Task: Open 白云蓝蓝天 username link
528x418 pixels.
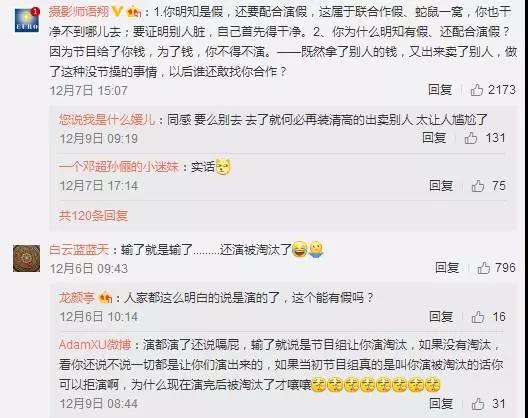Action: pyautogui.click(x=79, y=250)
